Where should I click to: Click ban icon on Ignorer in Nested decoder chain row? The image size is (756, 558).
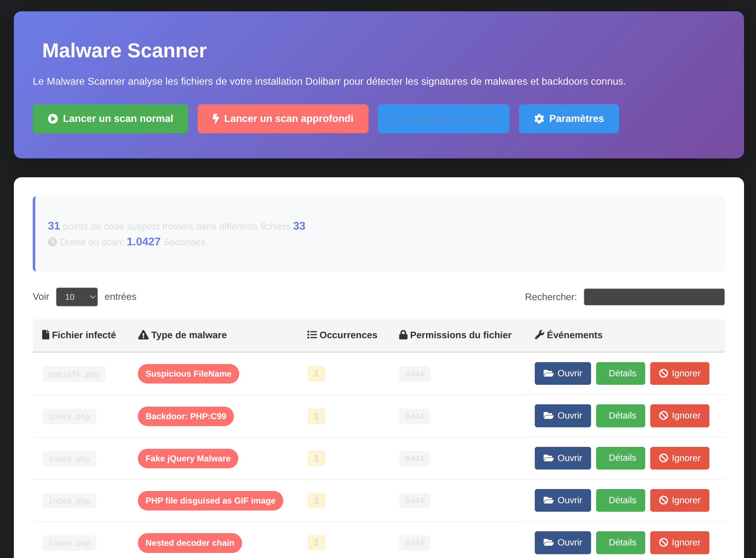point(663,543)
